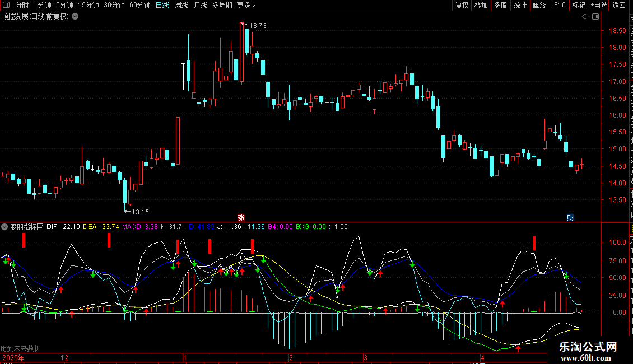Switch to 月线 monthly chart
This screenshot has height=364, width=633.
point(200,5)
